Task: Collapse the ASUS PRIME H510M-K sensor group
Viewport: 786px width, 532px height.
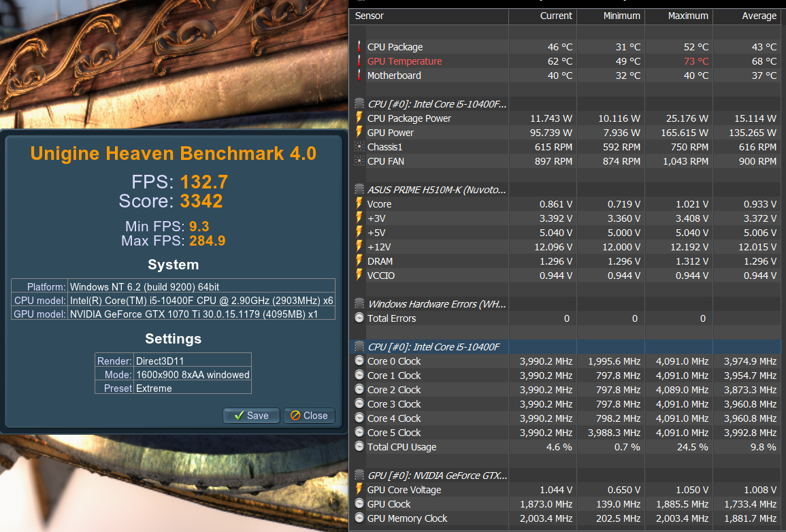Action: click(359, 189)
